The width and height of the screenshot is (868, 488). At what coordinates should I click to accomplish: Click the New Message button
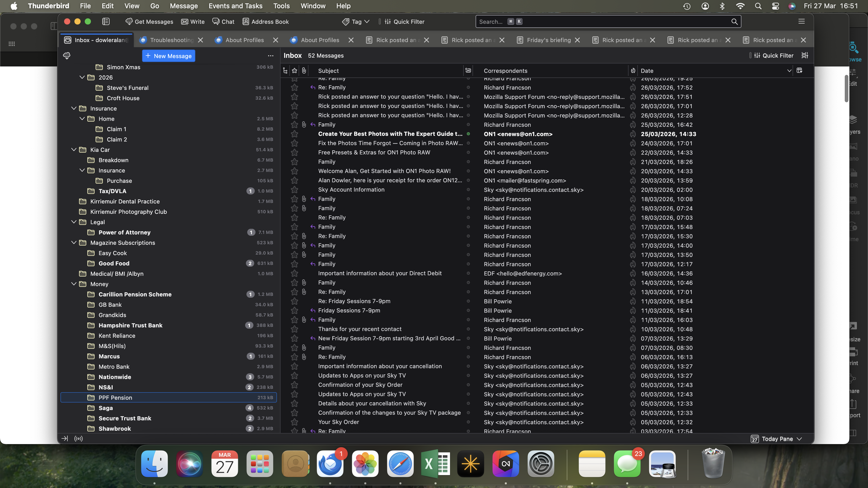(168, 56)
